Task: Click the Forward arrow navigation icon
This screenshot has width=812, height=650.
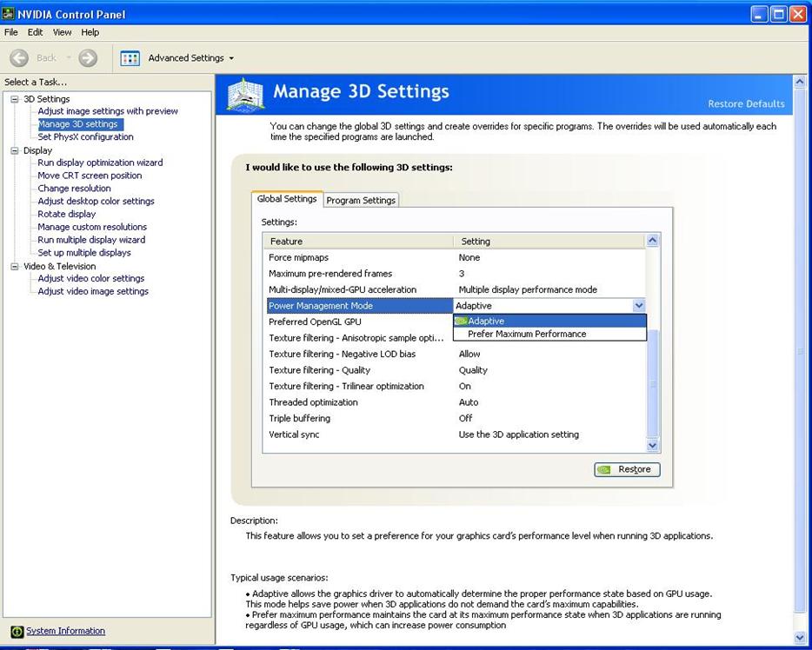Action: point(88,58)
